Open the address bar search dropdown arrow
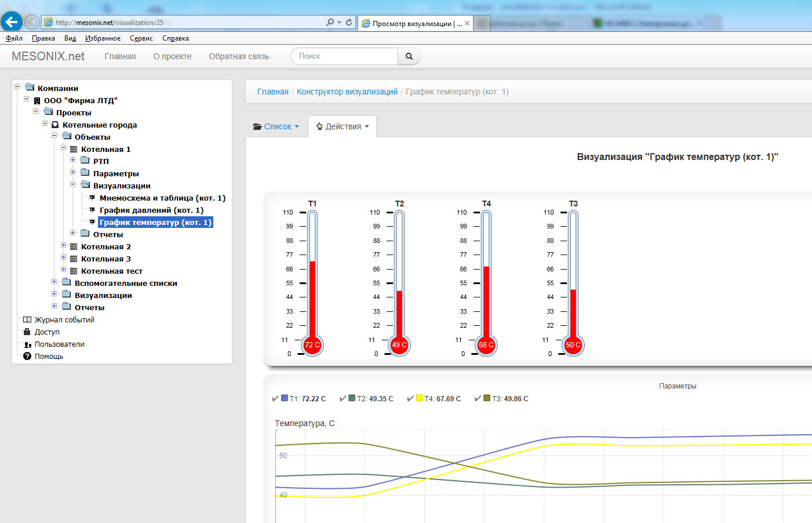Screen dimensions: 812x523 click(x=339, y=23)
